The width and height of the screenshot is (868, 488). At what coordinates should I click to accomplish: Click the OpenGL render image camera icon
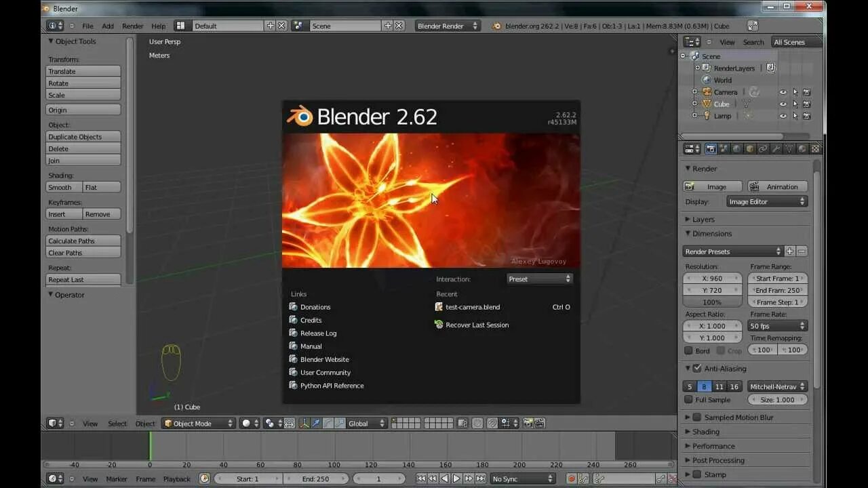click(528, 423)
